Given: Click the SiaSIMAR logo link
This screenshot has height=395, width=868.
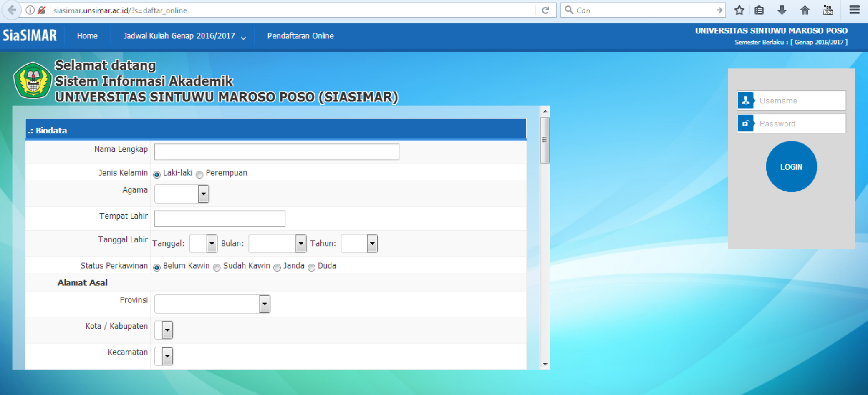Looking at the screenshot, I should (30, 36).
